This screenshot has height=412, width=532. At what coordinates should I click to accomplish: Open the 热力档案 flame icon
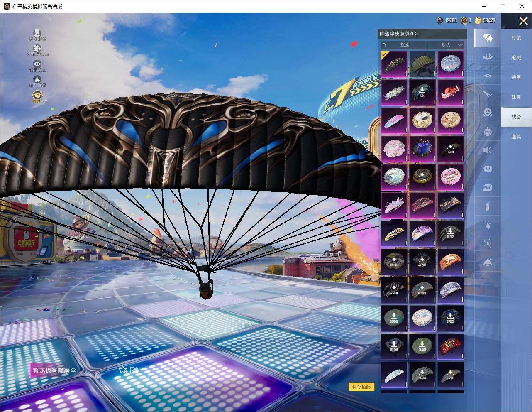[37, 79]
